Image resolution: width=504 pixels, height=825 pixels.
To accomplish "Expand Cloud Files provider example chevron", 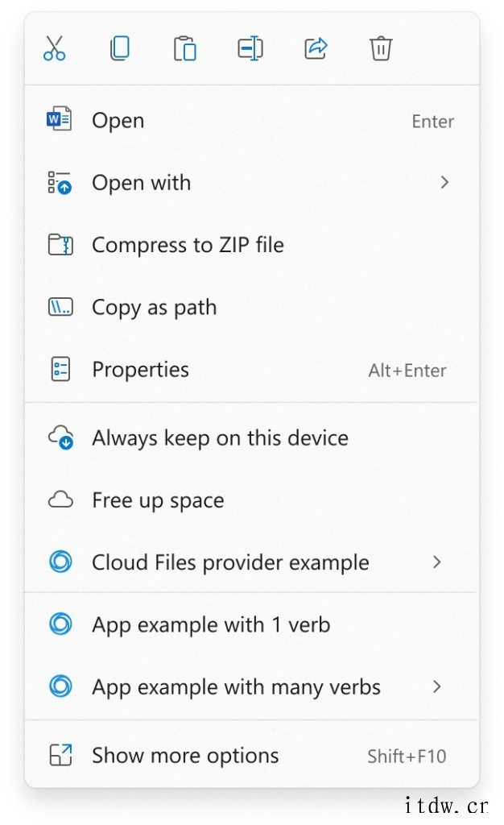I will point(436,562).
